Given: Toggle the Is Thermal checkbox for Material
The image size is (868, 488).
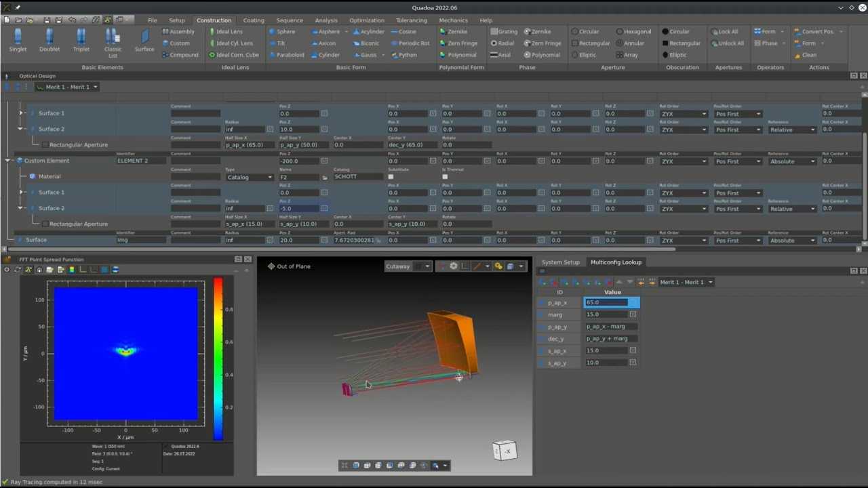Looking at the screenshot, I should point(445,176).
